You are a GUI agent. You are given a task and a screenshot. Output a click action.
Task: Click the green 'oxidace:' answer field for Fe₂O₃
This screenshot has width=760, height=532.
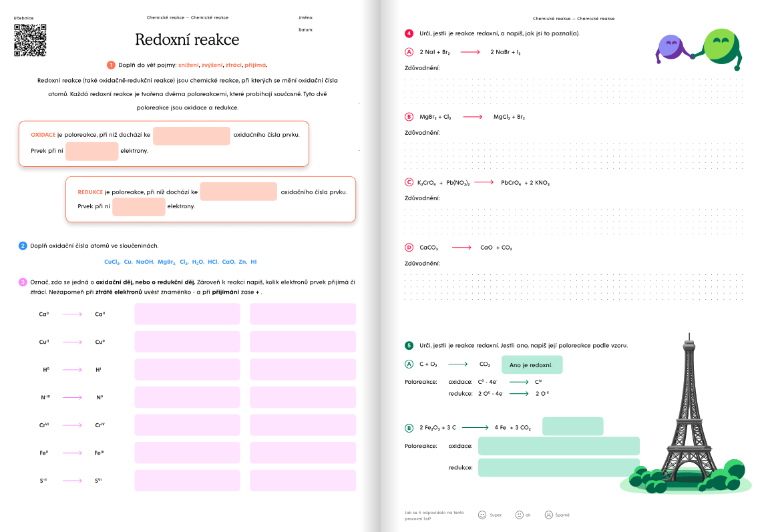558,446
